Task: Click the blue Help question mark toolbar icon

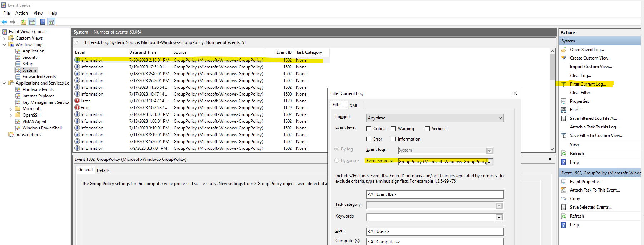Action: pyautogui.click(x=43, y=22)
